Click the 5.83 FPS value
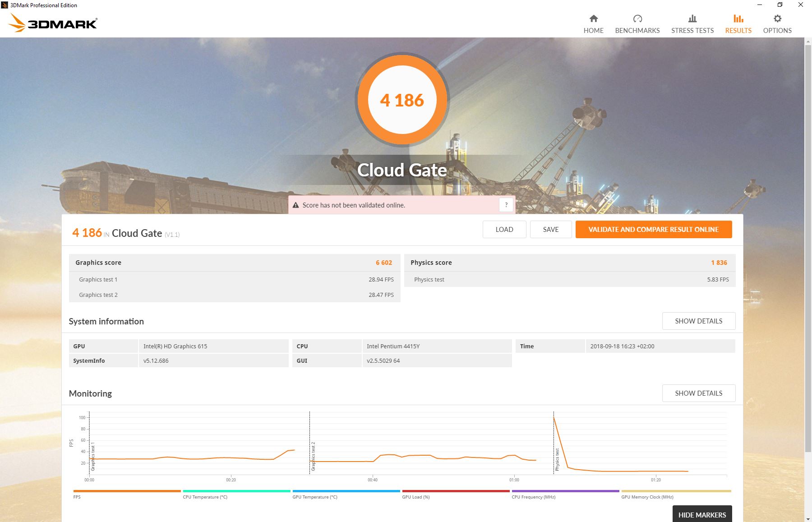812x522 pixels. pos(718,279)
